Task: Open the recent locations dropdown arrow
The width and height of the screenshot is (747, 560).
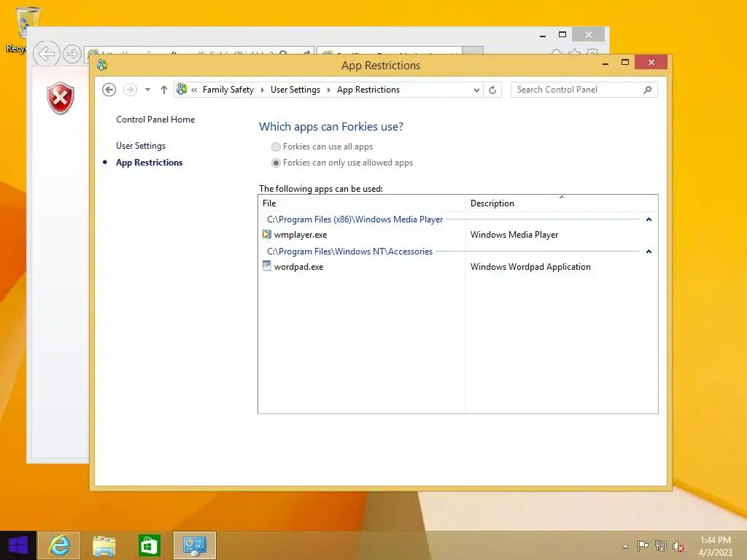Action: (147, 90)
